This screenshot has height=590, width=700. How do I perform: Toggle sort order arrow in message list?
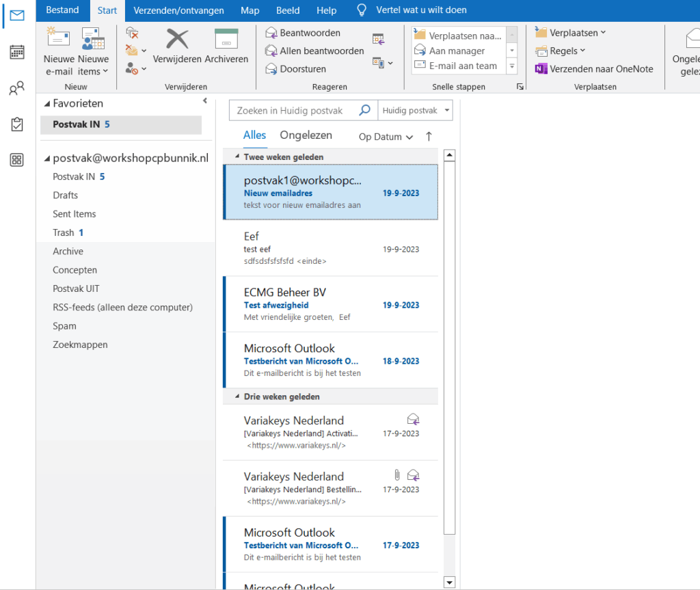click(x=429, y=136)
